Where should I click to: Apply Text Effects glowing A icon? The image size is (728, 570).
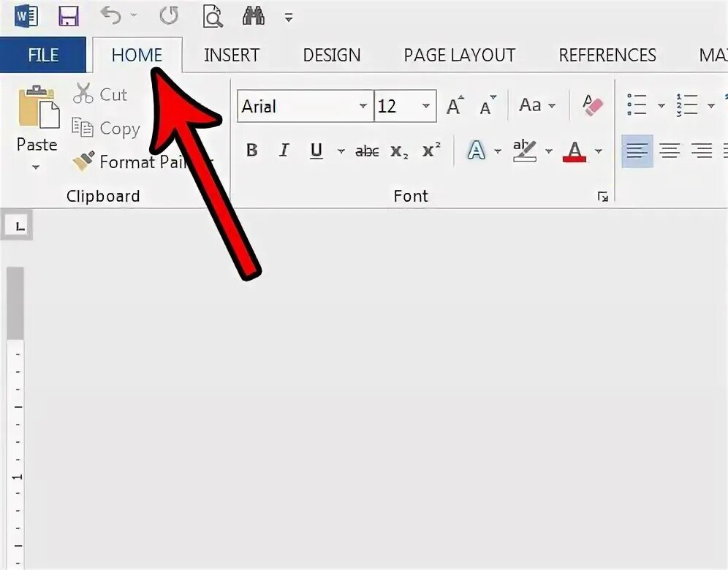(477, 151)
